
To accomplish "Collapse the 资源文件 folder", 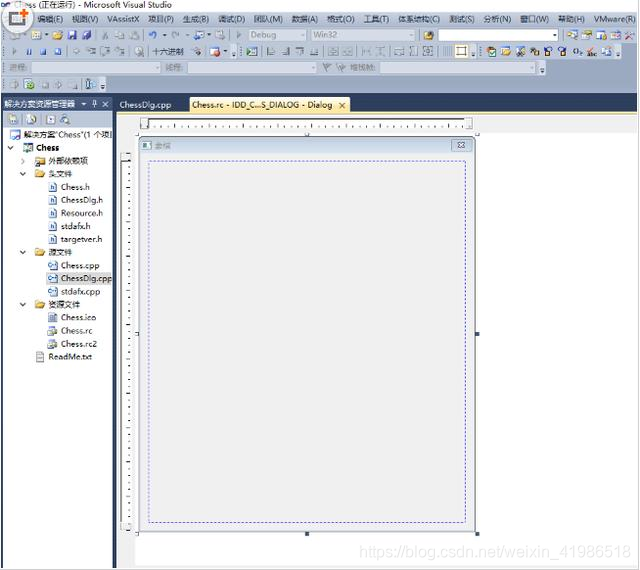I will tap(23, 305).
